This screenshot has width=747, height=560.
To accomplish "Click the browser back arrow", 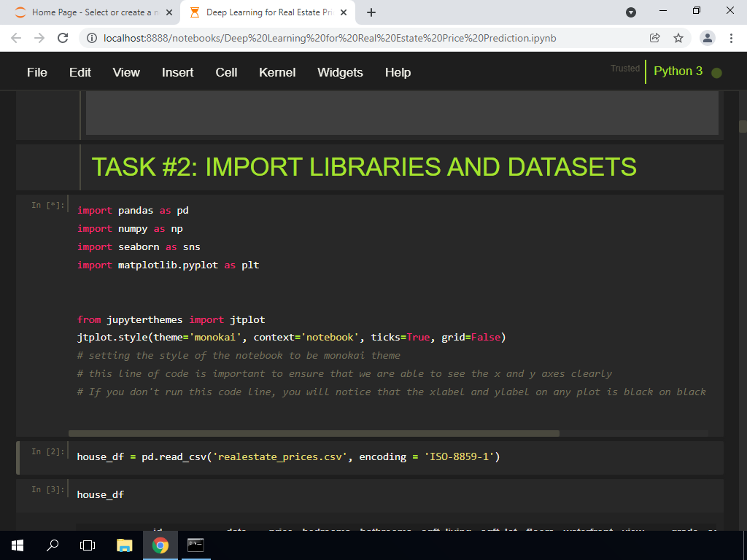I will 16,38.
